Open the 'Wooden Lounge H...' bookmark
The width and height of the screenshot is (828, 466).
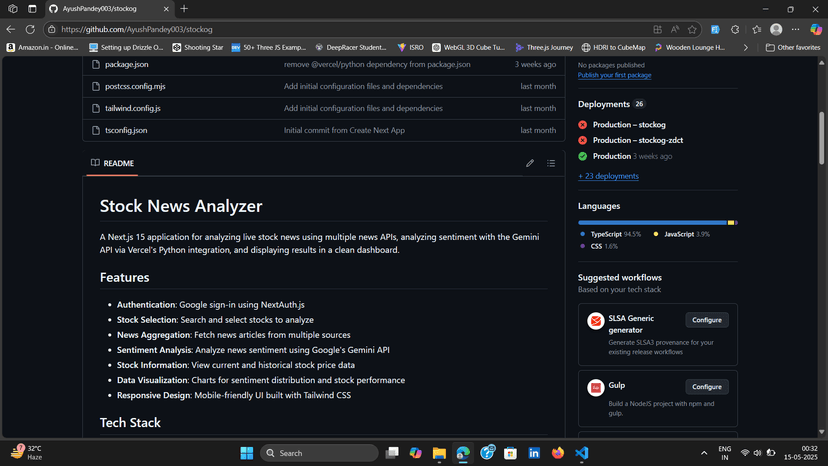click(x=690, y=48)
